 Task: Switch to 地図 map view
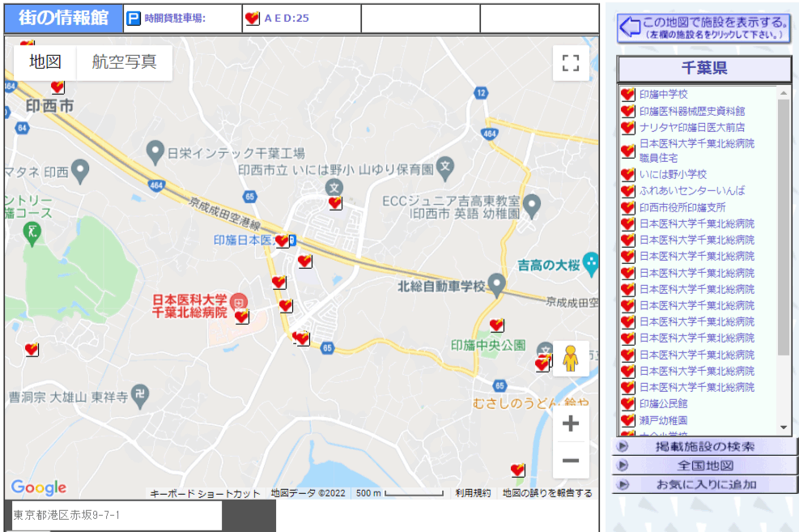(45, 62)
